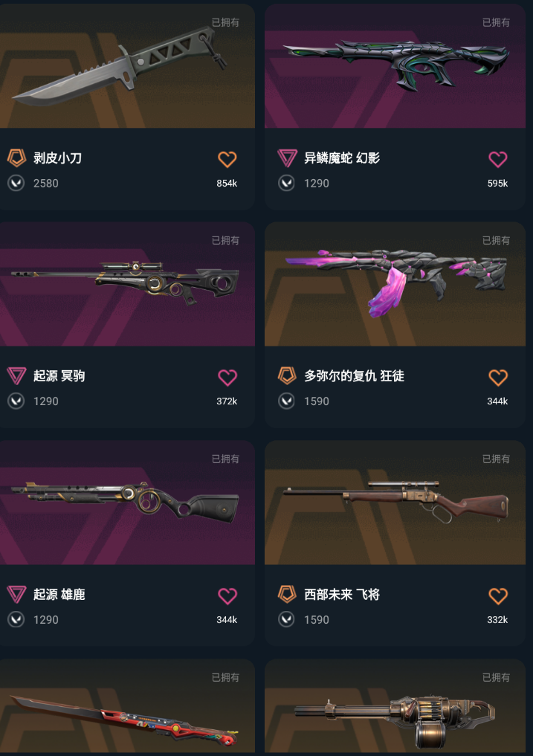The width and height of the screenshot is (533, 756).
Task: Click the orange tier badge of 多弥尔的复仇 狂徒
Action: pos(287,376)
